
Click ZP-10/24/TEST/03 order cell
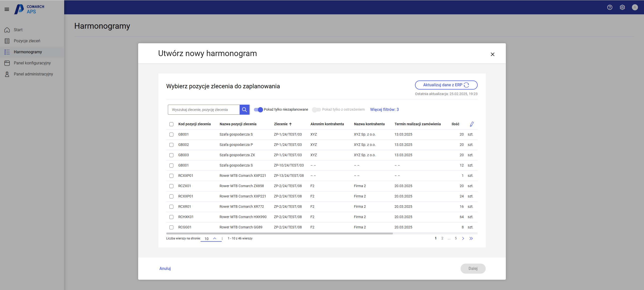289,165
